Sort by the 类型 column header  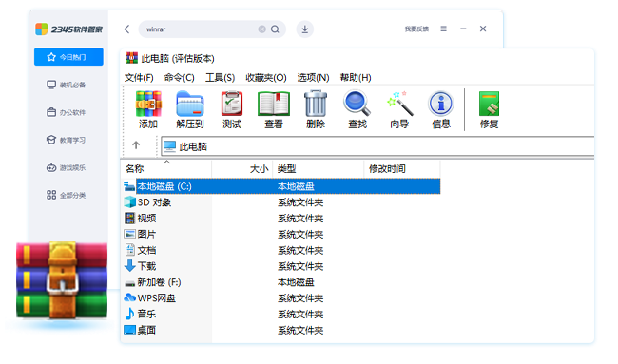pos(319,169)
